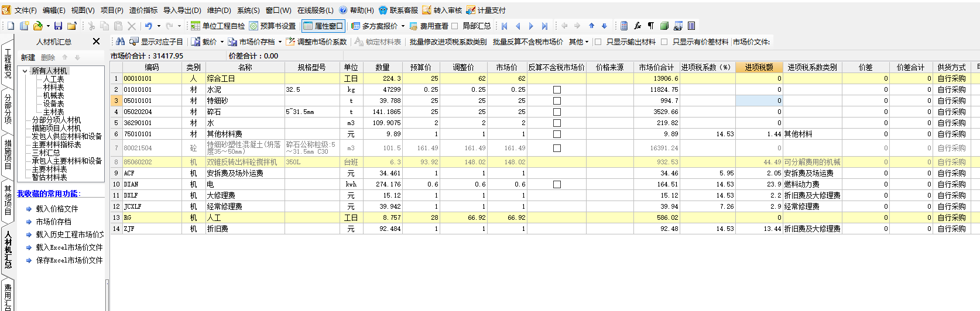980x311 pixels.
Task: Click the blue move up arrow
Action: coord(591,26)
